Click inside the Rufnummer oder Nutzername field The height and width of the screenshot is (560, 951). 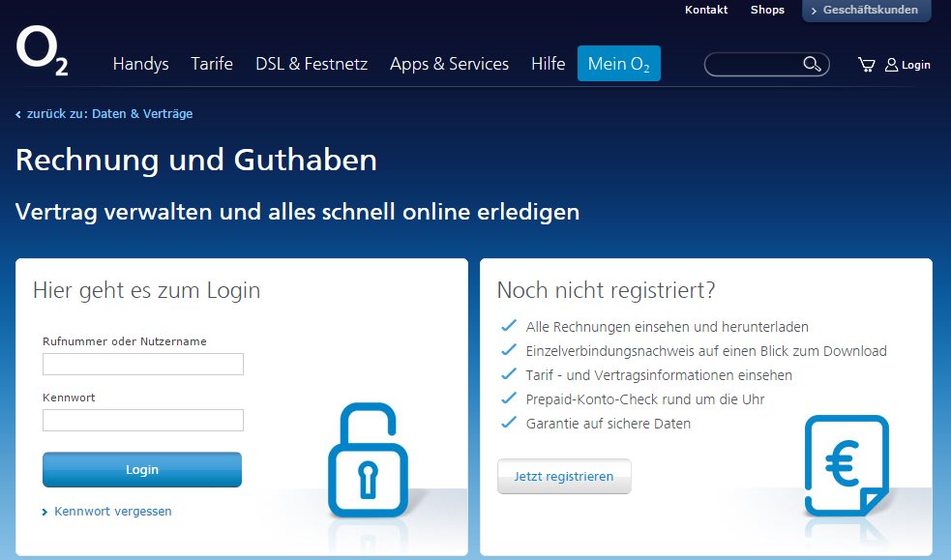pos(142,364)
